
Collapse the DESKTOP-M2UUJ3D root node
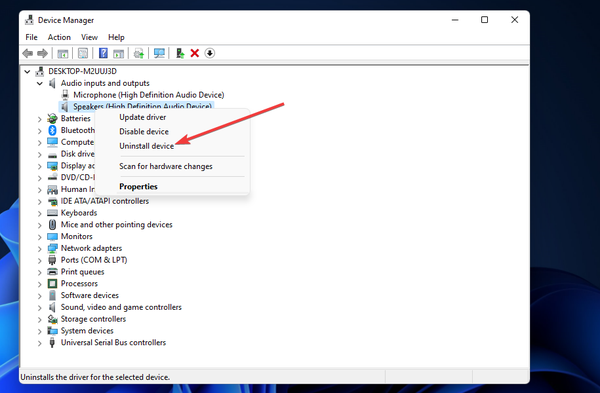tap(27, 72)
